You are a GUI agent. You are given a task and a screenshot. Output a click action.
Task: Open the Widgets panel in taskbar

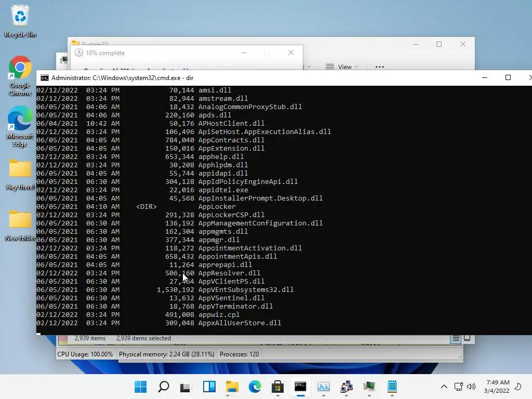point(209,387)
